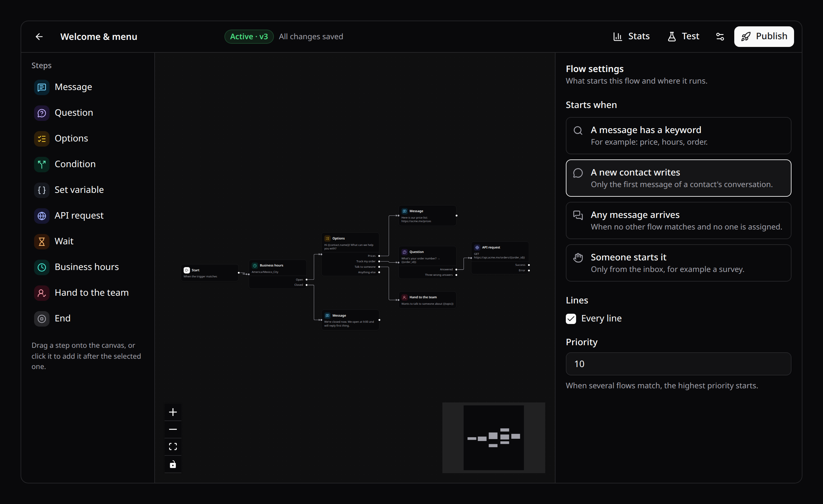The width and height of the screenshot is (823, 504).
Task: Open flow settings sliders icon
Action: (720, 37)
